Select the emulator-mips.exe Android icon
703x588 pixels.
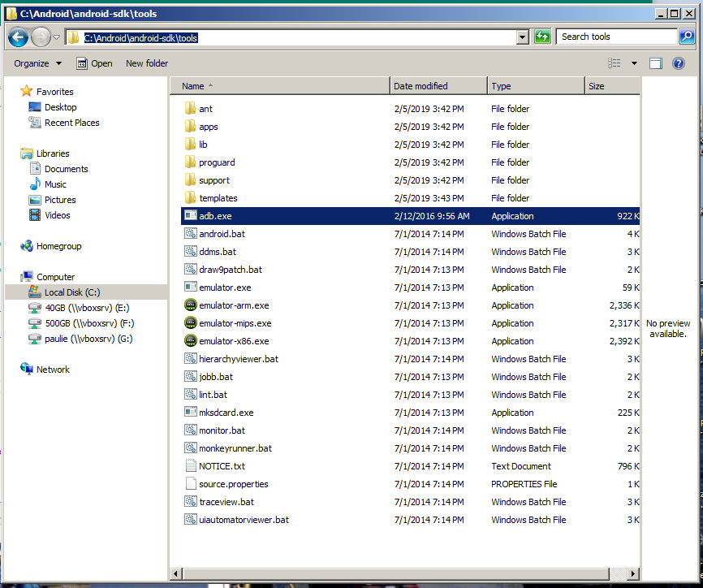191,323
